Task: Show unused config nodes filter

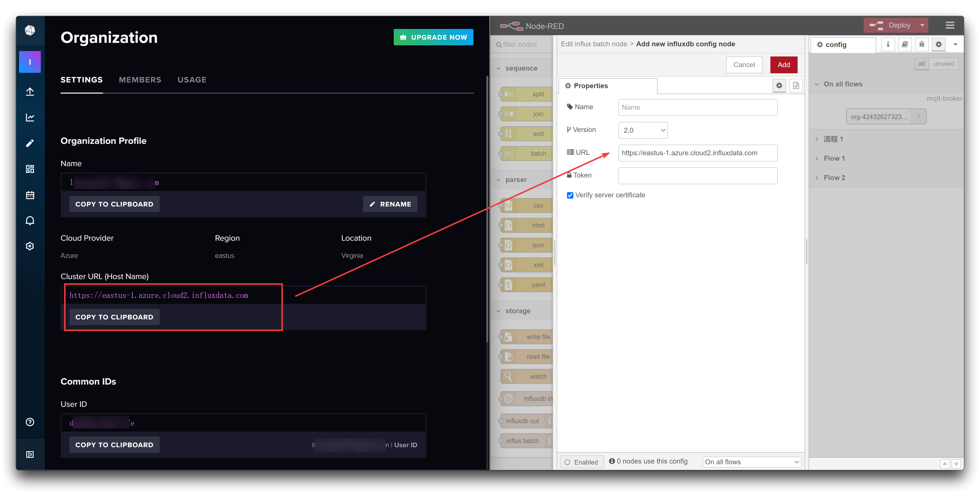Action: [x=943, y=64]
